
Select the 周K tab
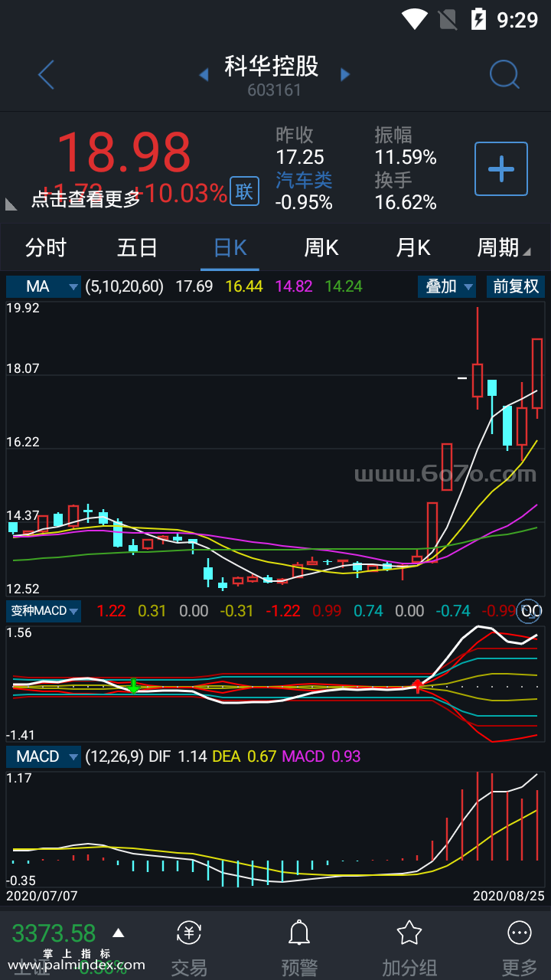(x=321, y=247)
